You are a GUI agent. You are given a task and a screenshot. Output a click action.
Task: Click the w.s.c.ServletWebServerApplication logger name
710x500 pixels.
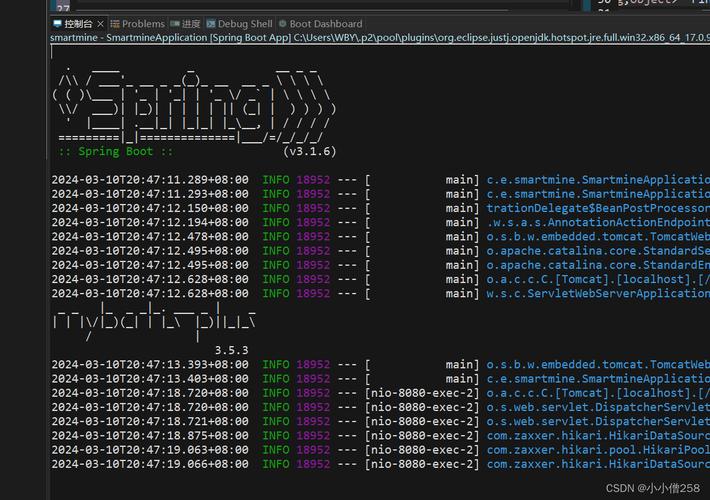pos(598,293)
